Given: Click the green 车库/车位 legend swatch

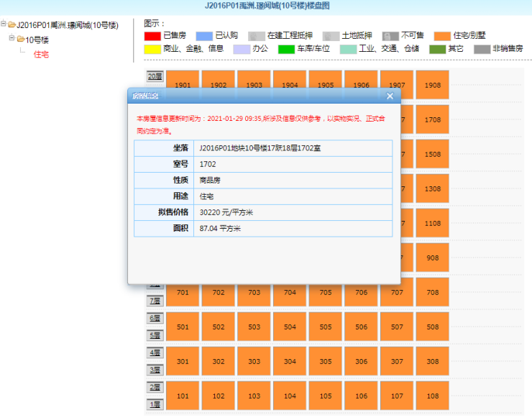Looking at the screenshot, I should 286,49.
